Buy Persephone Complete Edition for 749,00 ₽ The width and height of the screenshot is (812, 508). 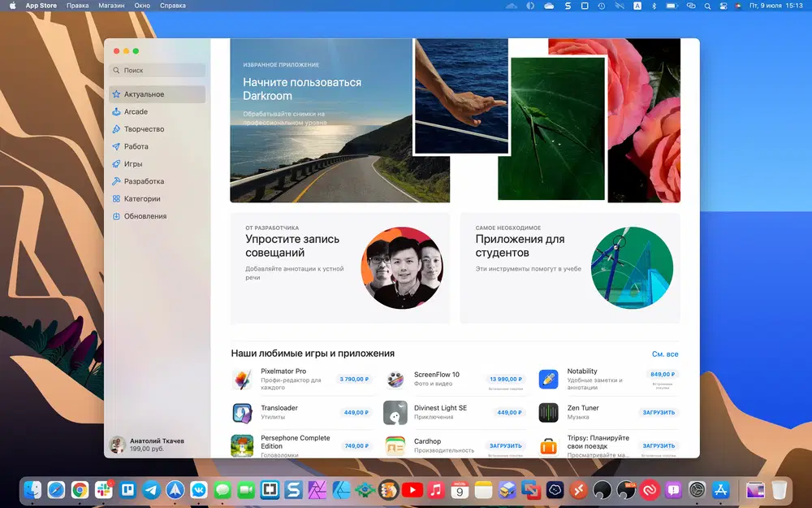coord(356,445)
